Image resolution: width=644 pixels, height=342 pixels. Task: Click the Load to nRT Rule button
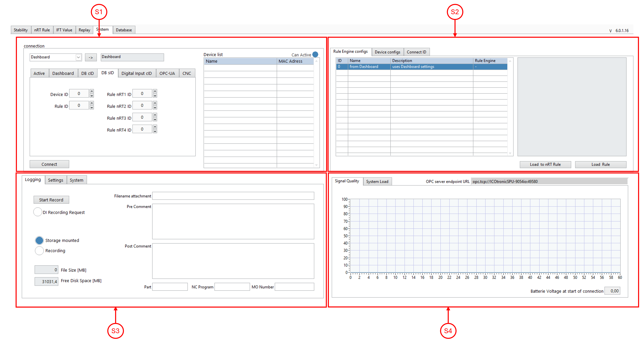point(545,164)
